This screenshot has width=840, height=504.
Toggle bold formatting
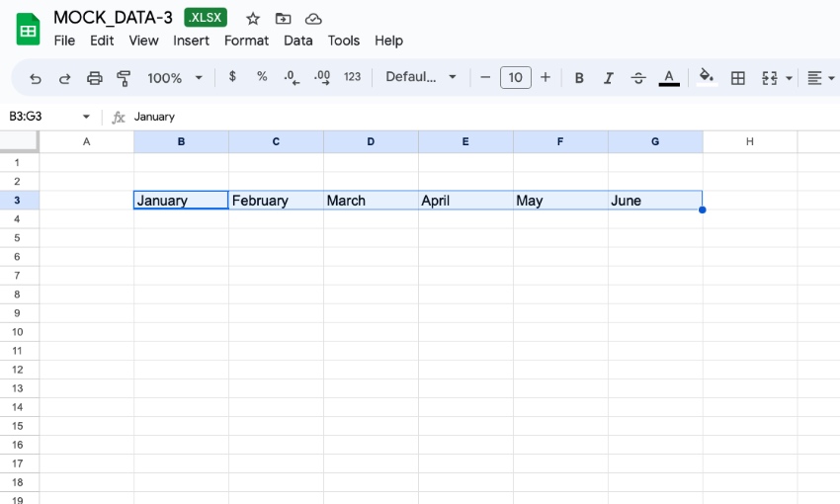(579, 78)
